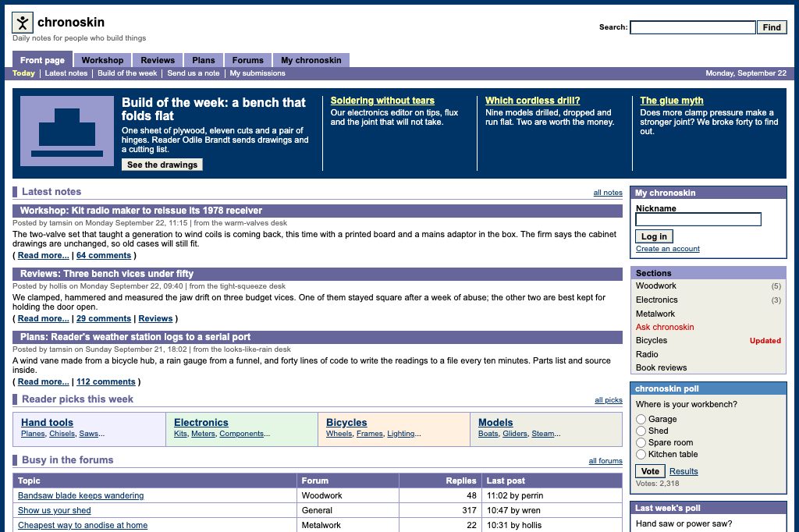Image resolution: width=799 pixels, height=532 pixels.
Task: Open Reviews link under bench vices story
Action: coord(155,318)
